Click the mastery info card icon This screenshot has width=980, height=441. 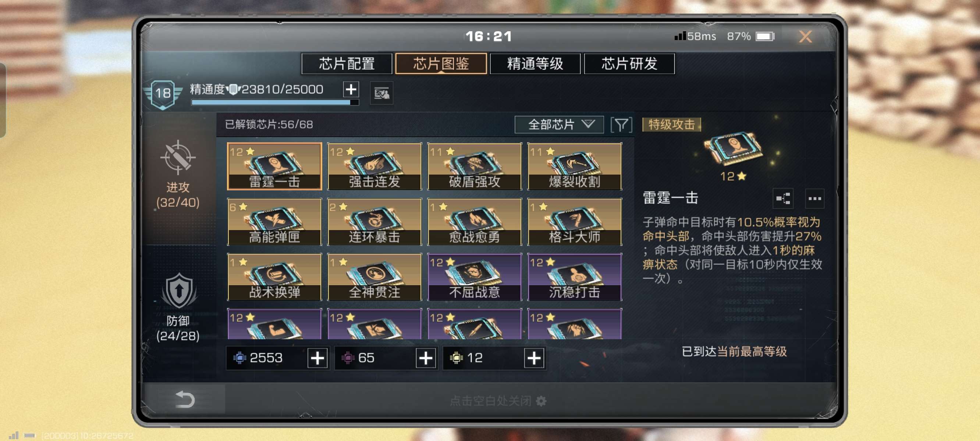coord(381,93)
